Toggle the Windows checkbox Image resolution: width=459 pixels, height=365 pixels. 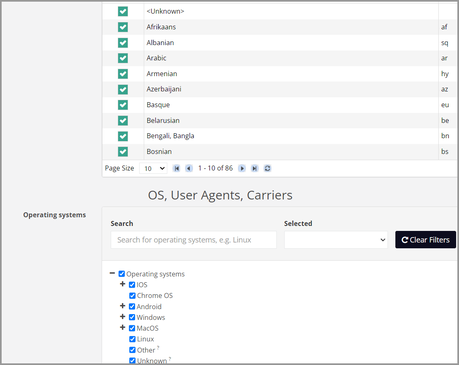[132, 317]
